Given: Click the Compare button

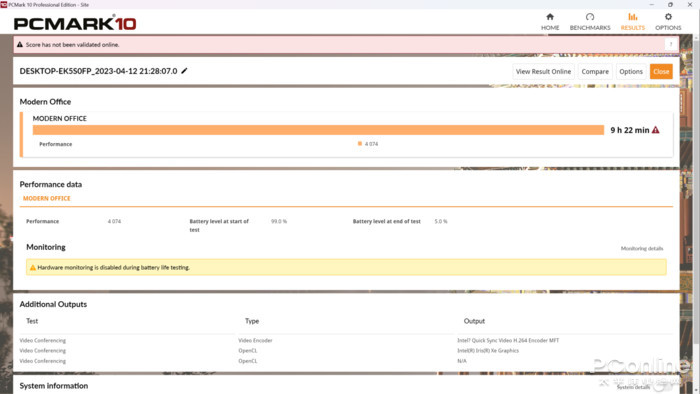Looking at the screenshot, I should pyautogui.click(x=595, y=71).
